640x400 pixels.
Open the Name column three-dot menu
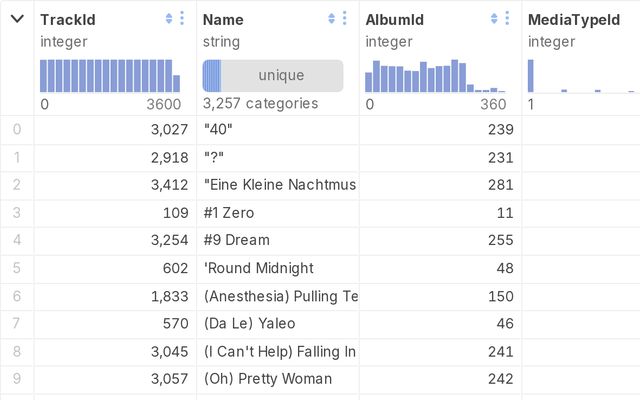345,19
